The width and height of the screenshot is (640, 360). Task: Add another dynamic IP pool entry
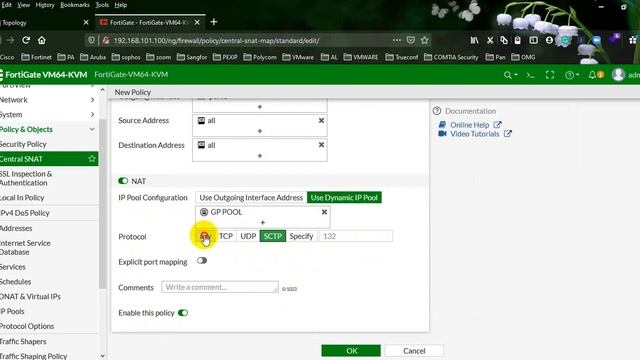point(262,222)
